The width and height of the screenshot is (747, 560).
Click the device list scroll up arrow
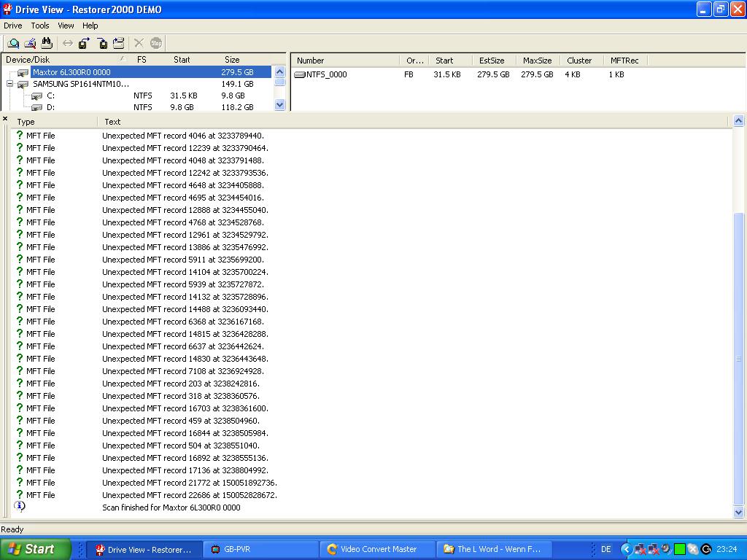pos(280,72)
